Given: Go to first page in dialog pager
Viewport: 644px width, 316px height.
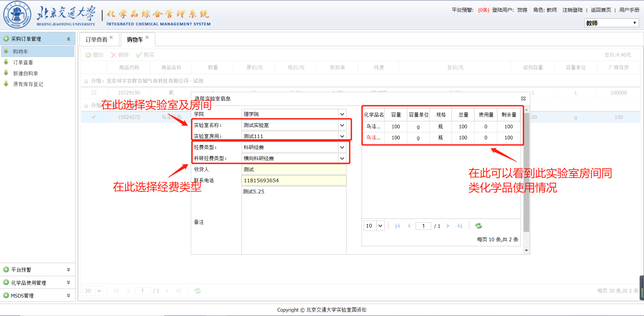Looking at the screenshot, I should [x=397, y=226].
